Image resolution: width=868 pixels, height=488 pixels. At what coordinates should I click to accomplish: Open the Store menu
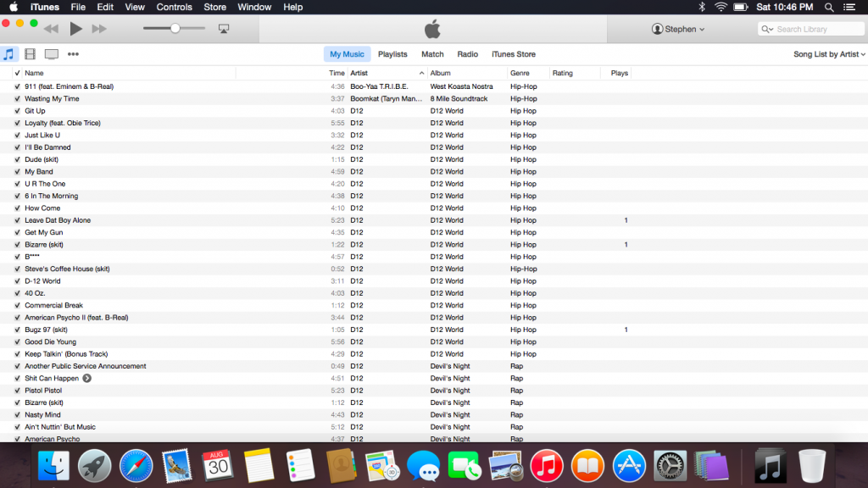coord(214,7)
